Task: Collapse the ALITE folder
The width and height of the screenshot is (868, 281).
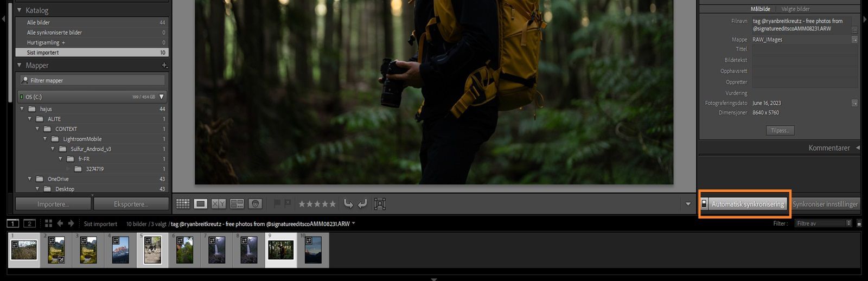Action: (x=30, y=119)
